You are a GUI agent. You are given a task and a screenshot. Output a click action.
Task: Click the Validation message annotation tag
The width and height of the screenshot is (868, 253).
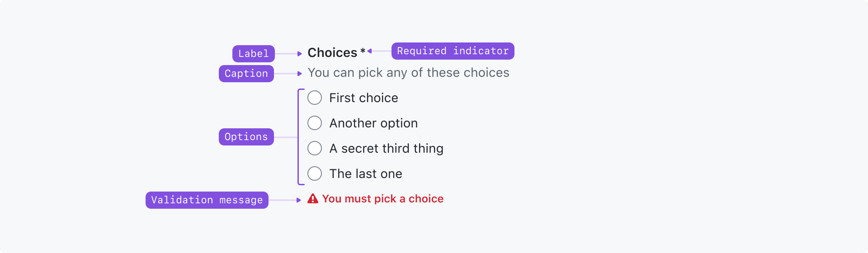[x=207, y=200]
